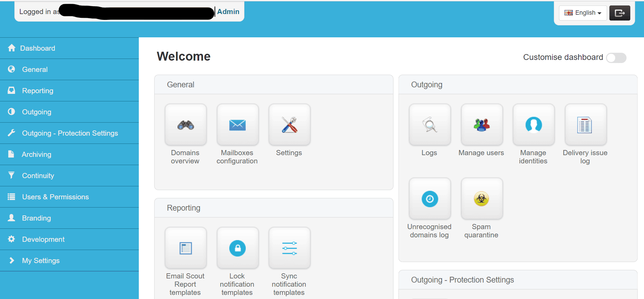Open Sync notification templates icon
644x299 pixels.
tap(290, 248)
